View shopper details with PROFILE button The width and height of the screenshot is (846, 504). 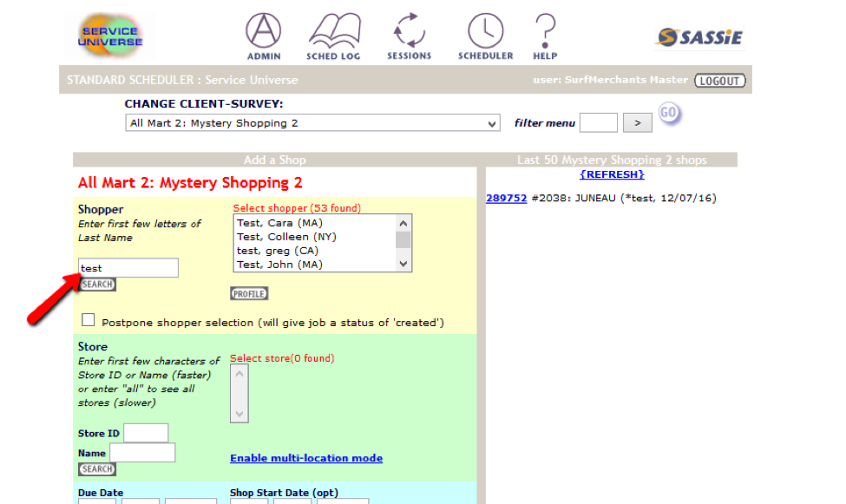[249, 294]
